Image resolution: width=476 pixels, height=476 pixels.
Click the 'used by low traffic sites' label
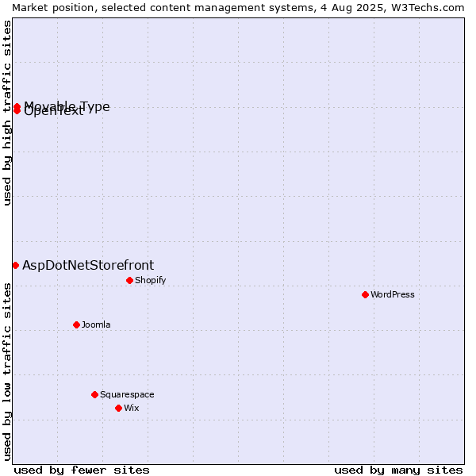pos(6,372)
